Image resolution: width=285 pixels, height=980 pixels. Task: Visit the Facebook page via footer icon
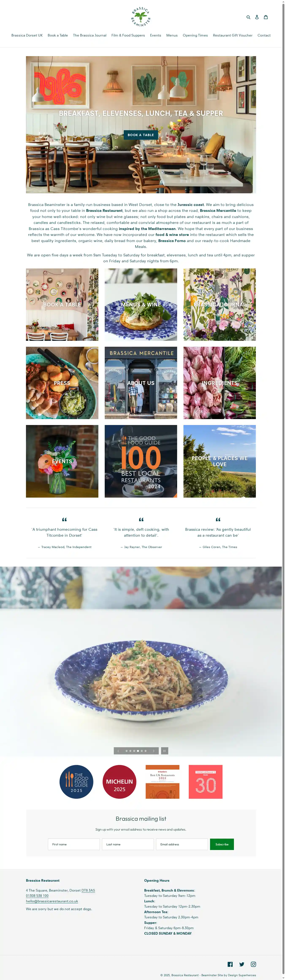[x=230, y=964]
